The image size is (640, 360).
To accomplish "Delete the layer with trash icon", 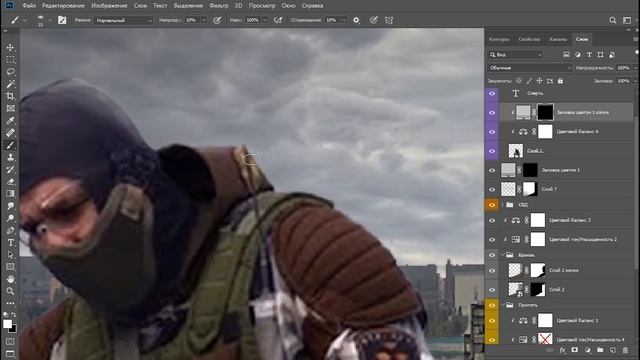I will pos(625,350).
